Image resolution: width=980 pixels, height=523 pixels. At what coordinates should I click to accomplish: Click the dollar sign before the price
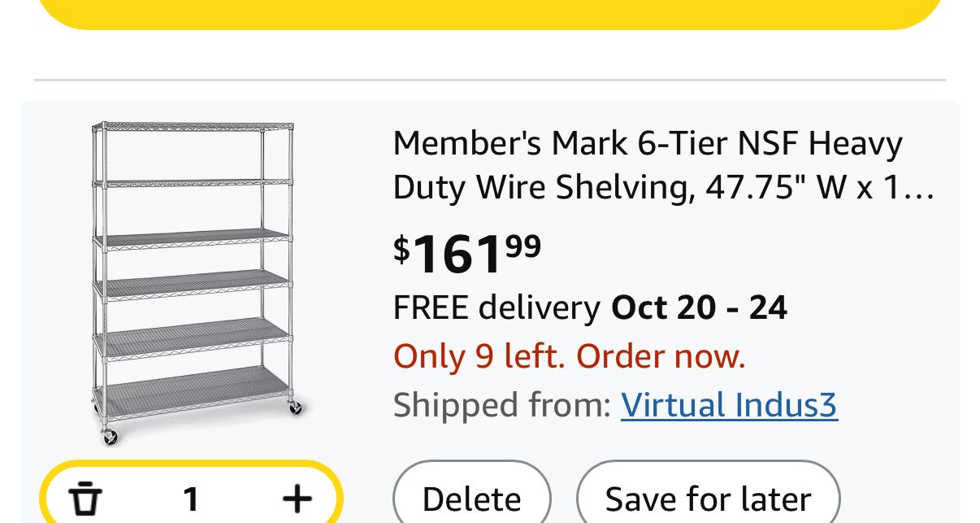click(401, 247)
